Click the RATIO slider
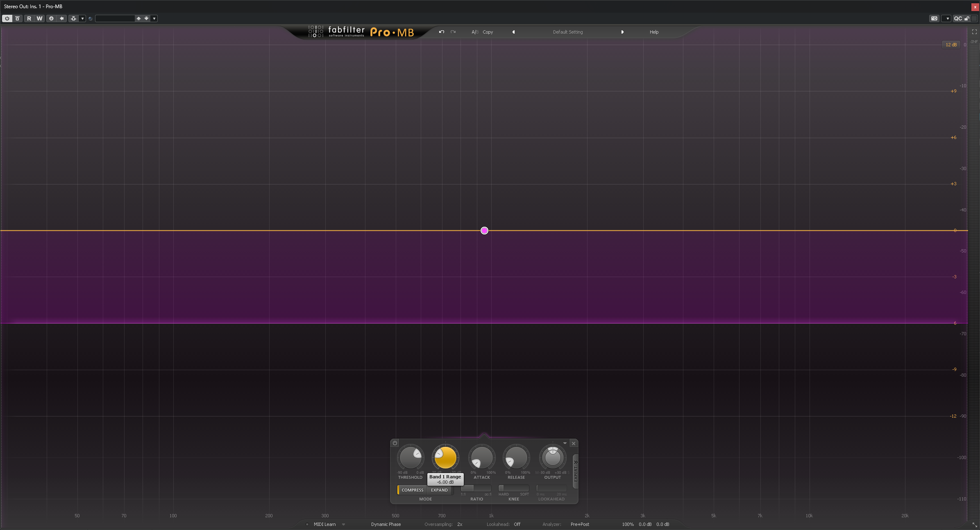This screenshot has width=980, height=530. [476, 488]
